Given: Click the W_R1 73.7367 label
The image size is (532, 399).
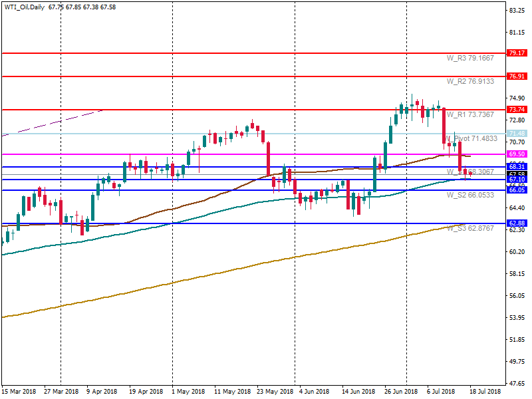Looking at the screenshot, I should pyautogui.click(x=469, y=115).
